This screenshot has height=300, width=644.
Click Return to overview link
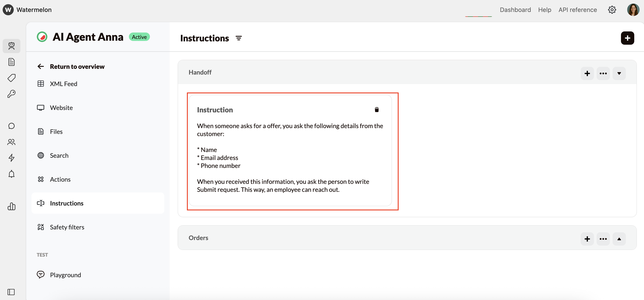pyautogui.click(x=77, y=66)
